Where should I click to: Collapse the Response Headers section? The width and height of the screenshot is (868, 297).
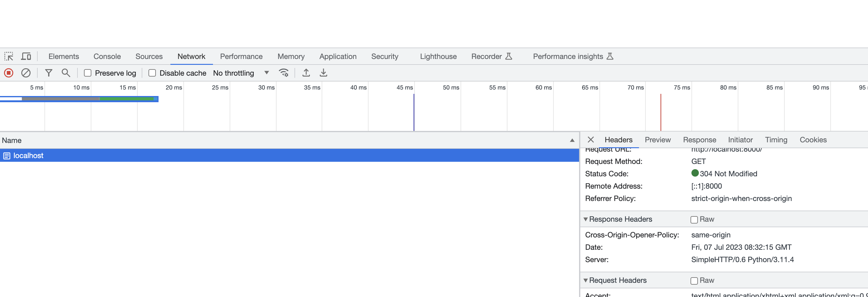586,219
